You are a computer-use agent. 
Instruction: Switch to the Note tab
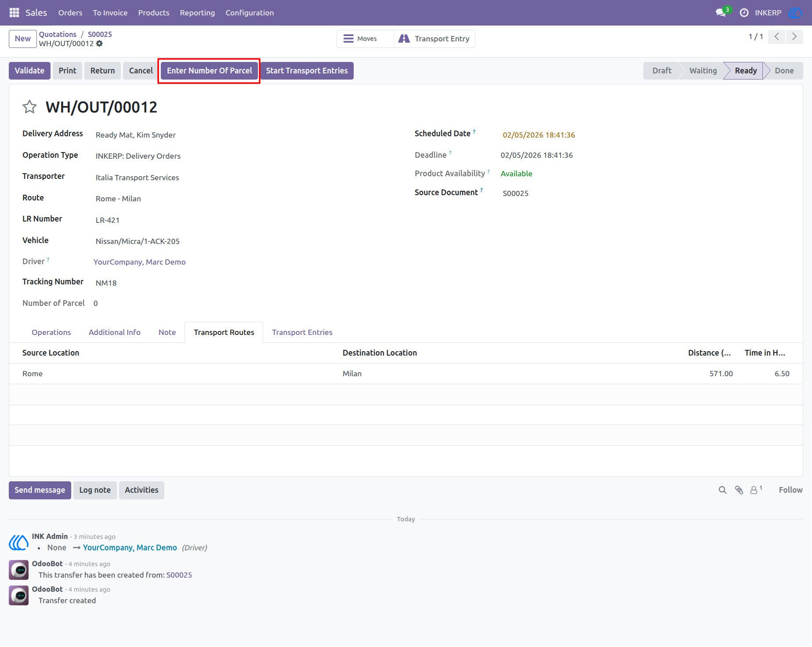click(167, 332)
